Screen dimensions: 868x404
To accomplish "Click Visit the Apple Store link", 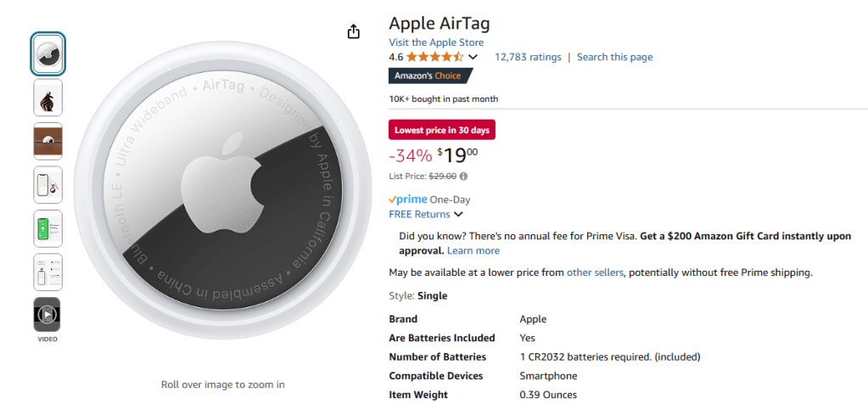I will 436,42.
